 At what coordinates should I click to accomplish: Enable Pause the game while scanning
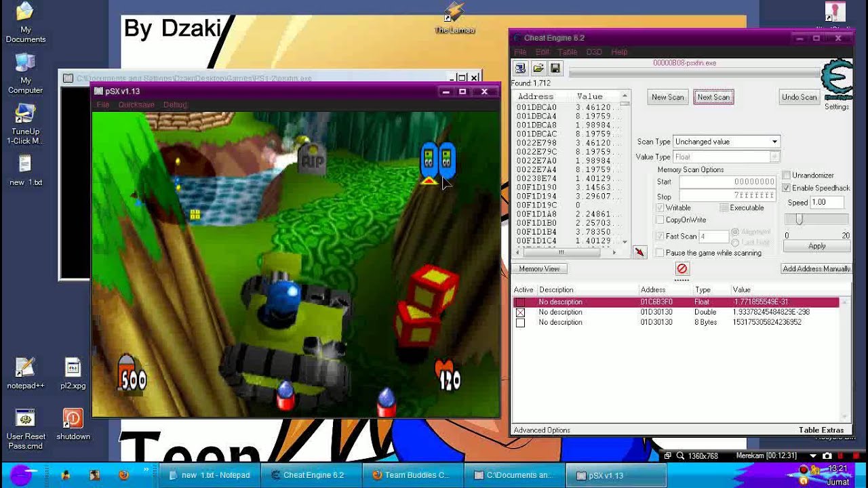point(660,253)
